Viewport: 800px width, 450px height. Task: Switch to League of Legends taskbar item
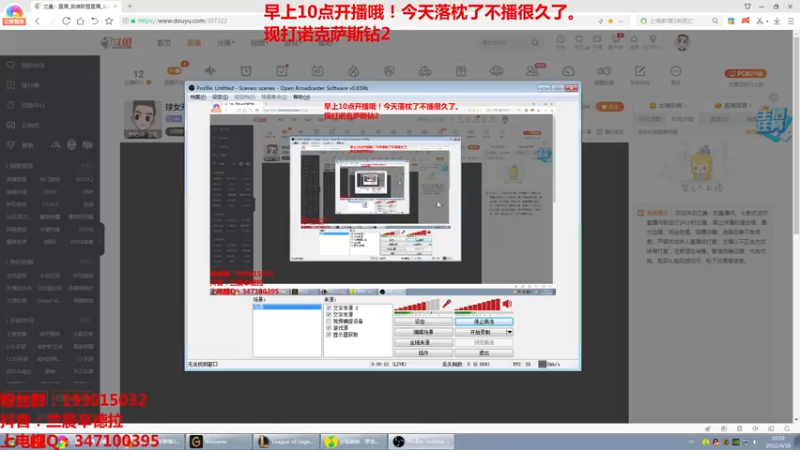286,441
